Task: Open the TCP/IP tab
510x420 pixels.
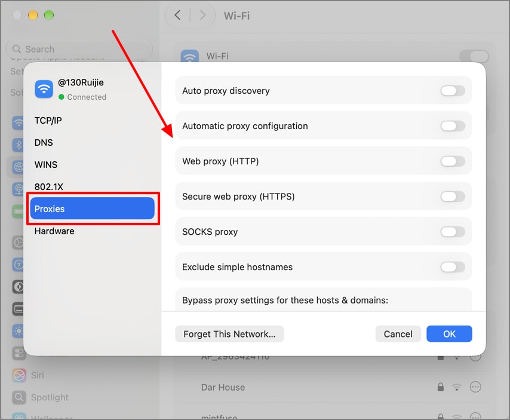Action: tap(93, 120)
